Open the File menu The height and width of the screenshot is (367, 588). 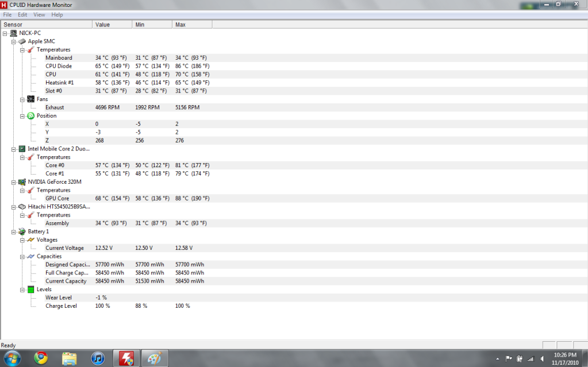[7, 14]
